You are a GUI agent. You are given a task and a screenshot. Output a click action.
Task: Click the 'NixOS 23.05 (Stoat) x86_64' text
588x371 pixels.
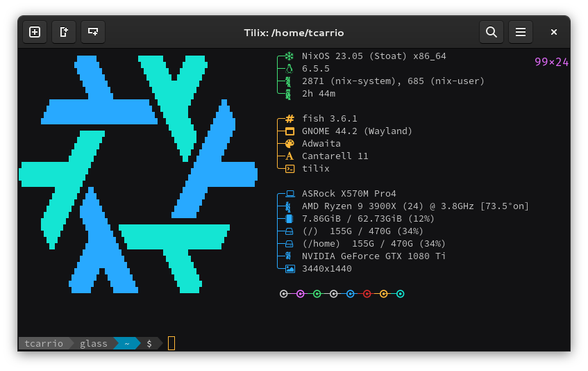[374, 56]
